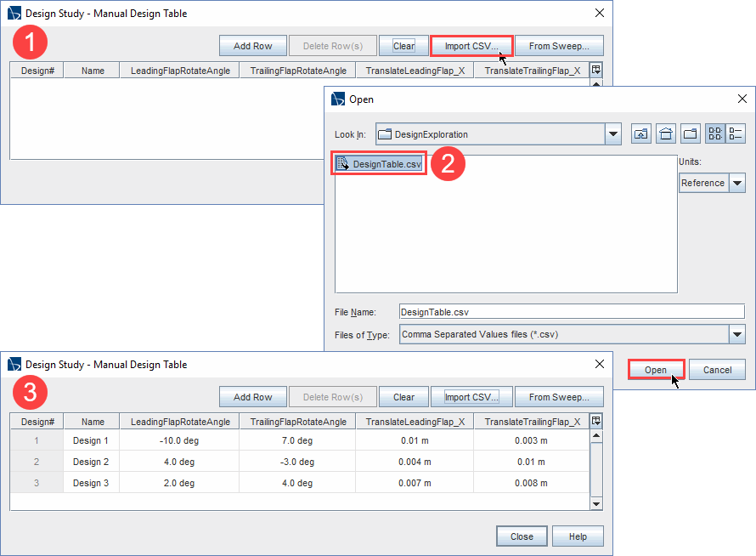756x556 pixels.
Task: Click Open in the file dialog
Action: point(656,370)
